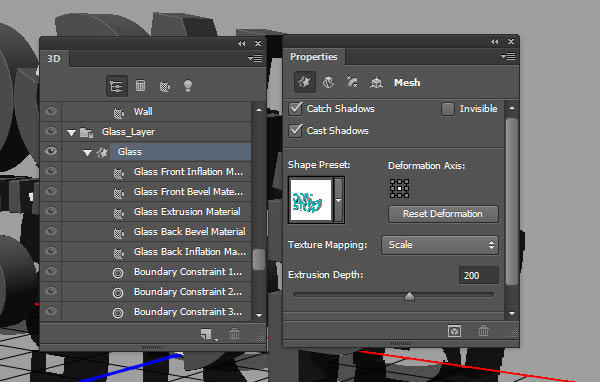
Task: Click the Glass_Layer folder icon
Action: pos(86,132)
